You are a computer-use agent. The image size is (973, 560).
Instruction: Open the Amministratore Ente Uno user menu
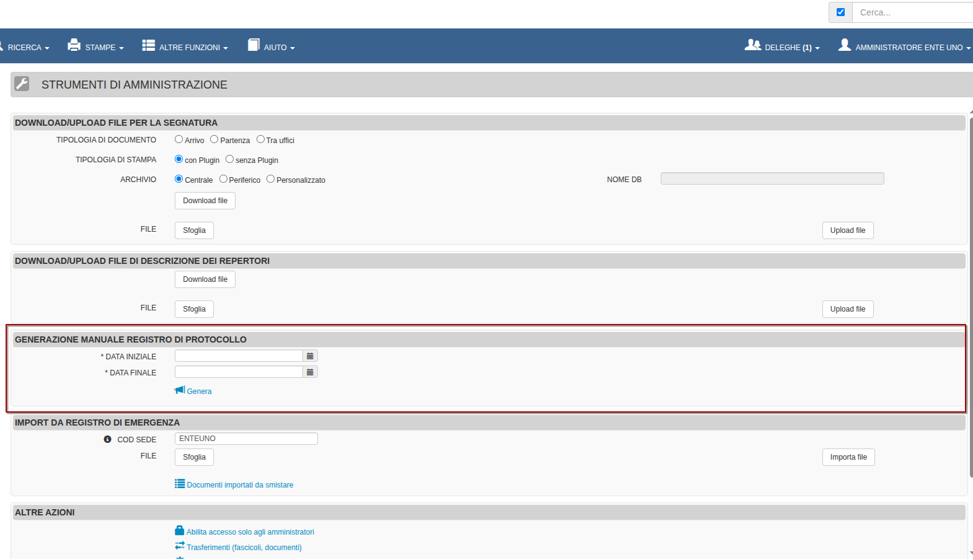pos(905,47)
